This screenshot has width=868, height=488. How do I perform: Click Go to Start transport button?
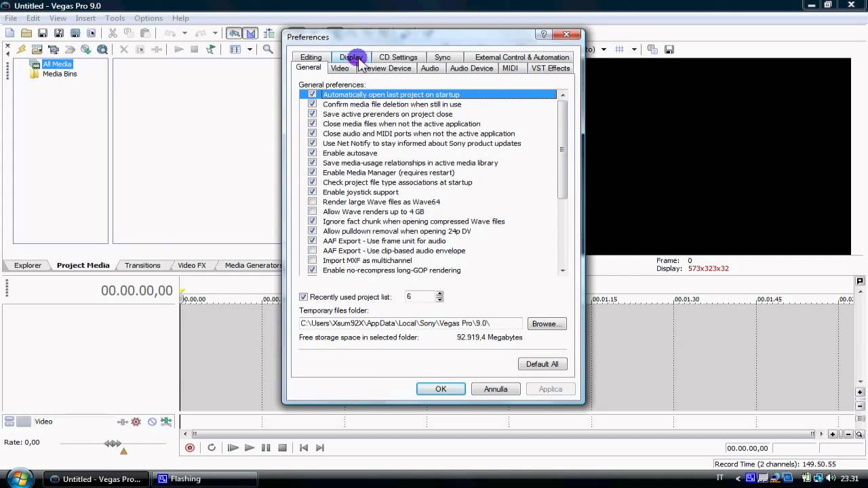click(x=304, y=447)
